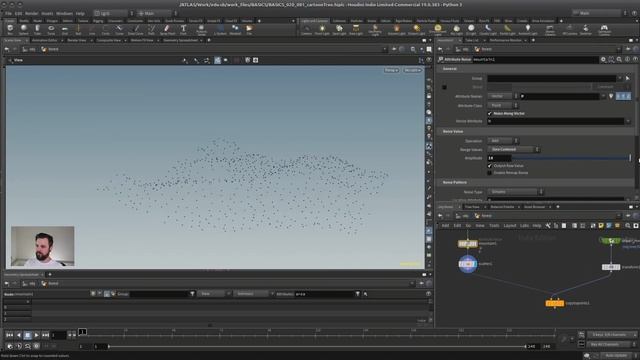Add an Ambient Light from the shelf
The width and height of the screenshot is (640, 360).
coord(527,29)
